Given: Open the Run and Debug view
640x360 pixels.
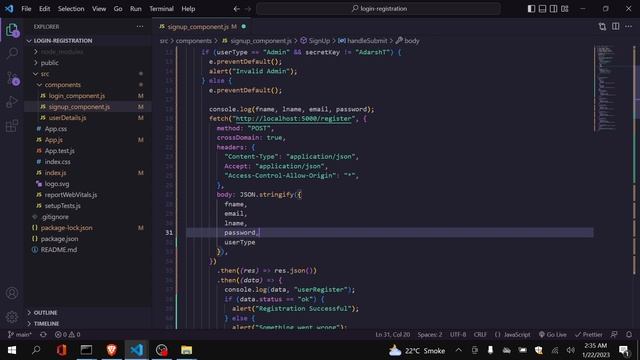Looking at the screenshot, I should coord(12,102).
